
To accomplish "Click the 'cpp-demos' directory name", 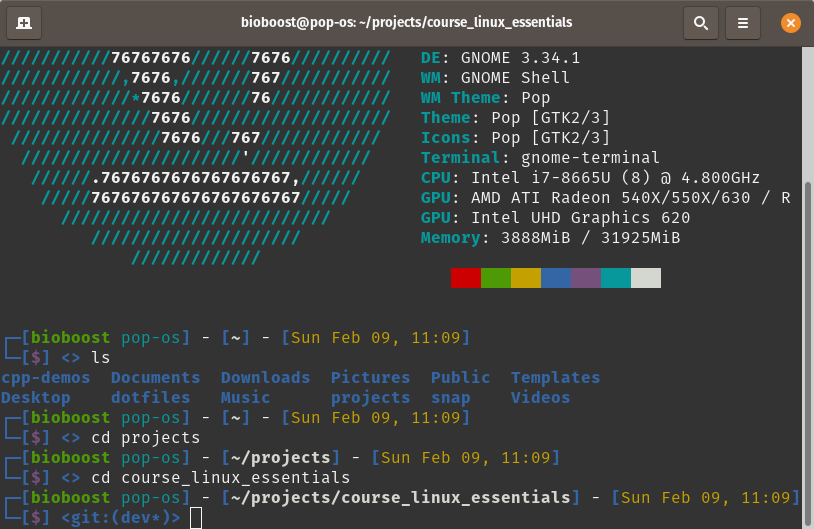I will coord(46,378).
